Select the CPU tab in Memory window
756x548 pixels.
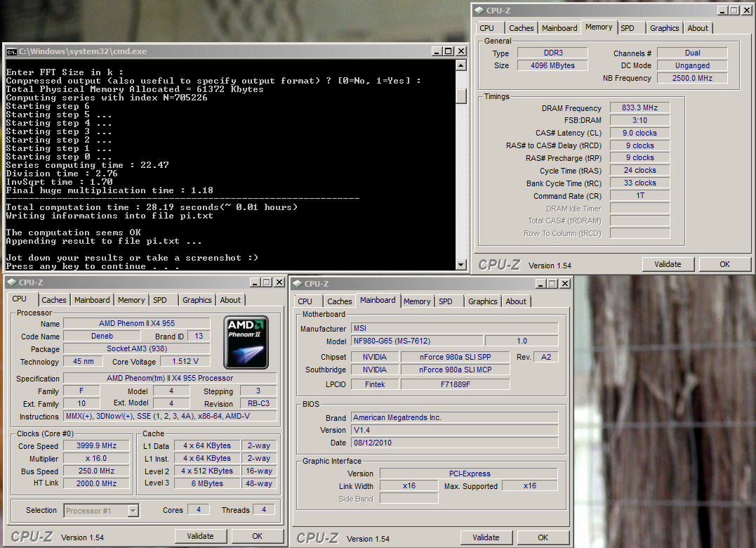487,29
